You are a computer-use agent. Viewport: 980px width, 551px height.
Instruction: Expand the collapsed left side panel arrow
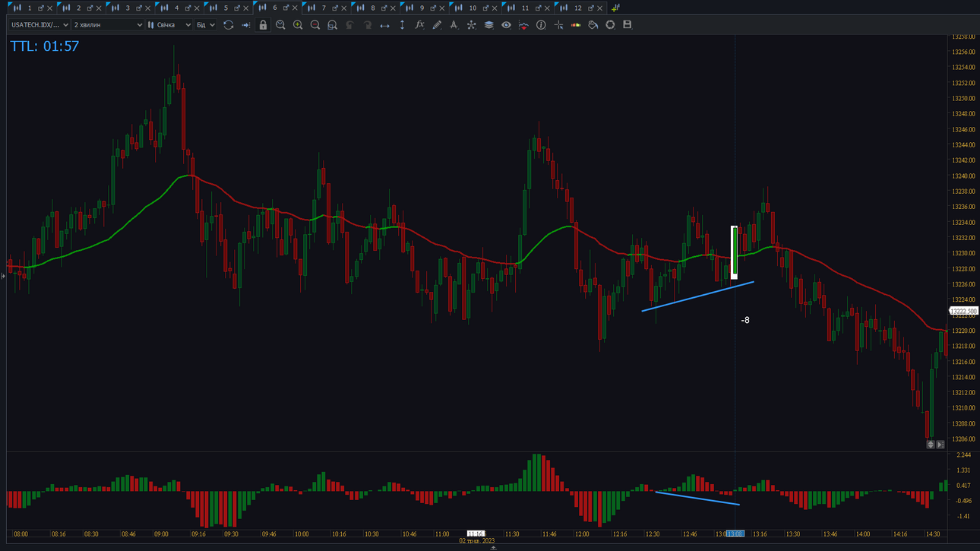pyautogui.click(x=3, y=276)
